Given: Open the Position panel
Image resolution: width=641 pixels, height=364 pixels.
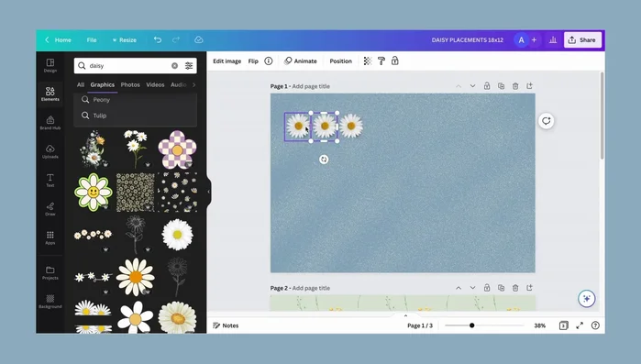Looking at the screenshot, I should (x=340, y=61).
